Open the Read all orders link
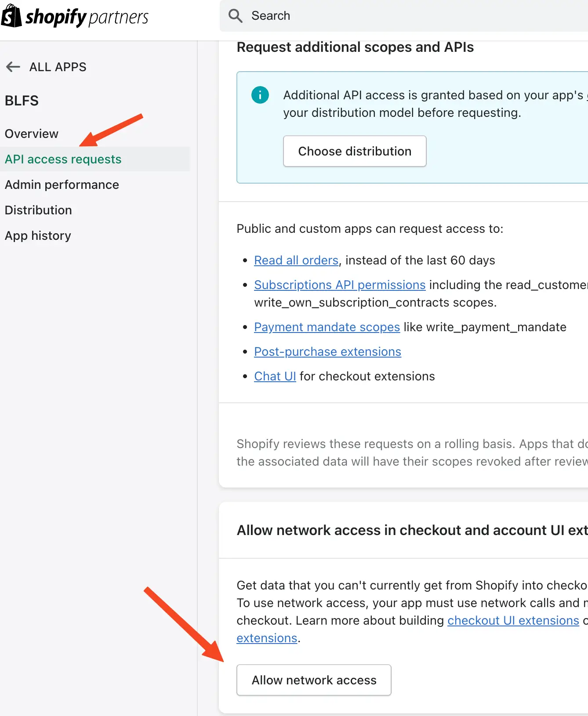Viewport: 588px width, 716px height. 296,260
